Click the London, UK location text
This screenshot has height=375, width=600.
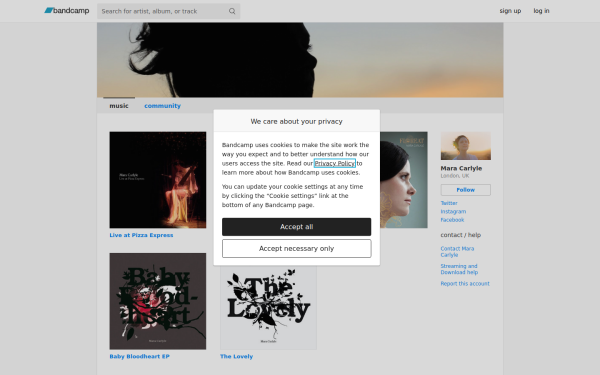coord(455,176)
